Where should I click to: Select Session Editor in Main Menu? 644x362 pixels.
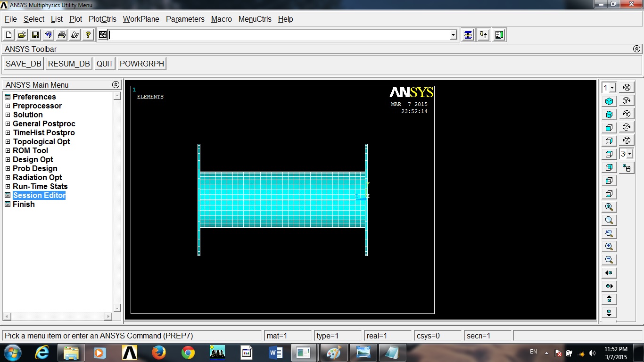pos(39,196)
